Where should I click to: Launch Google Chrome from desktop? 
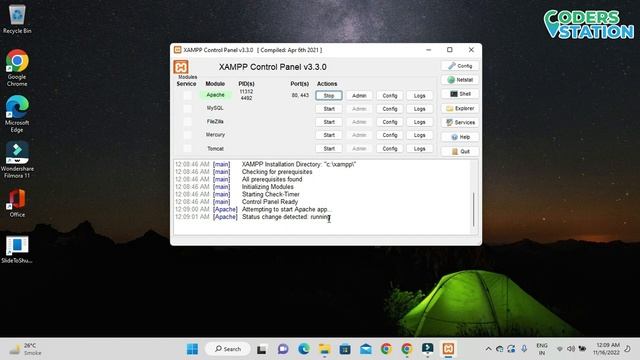pos(17,67)
